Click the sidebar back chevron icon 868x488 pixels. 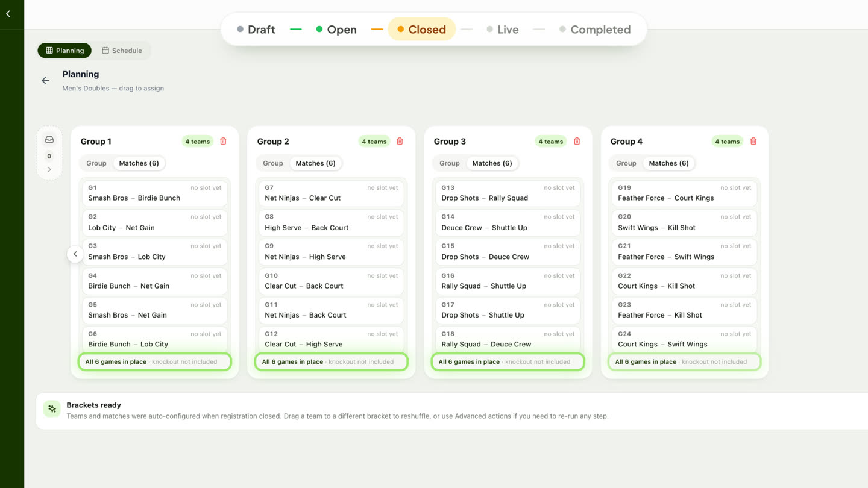[8, 14]
